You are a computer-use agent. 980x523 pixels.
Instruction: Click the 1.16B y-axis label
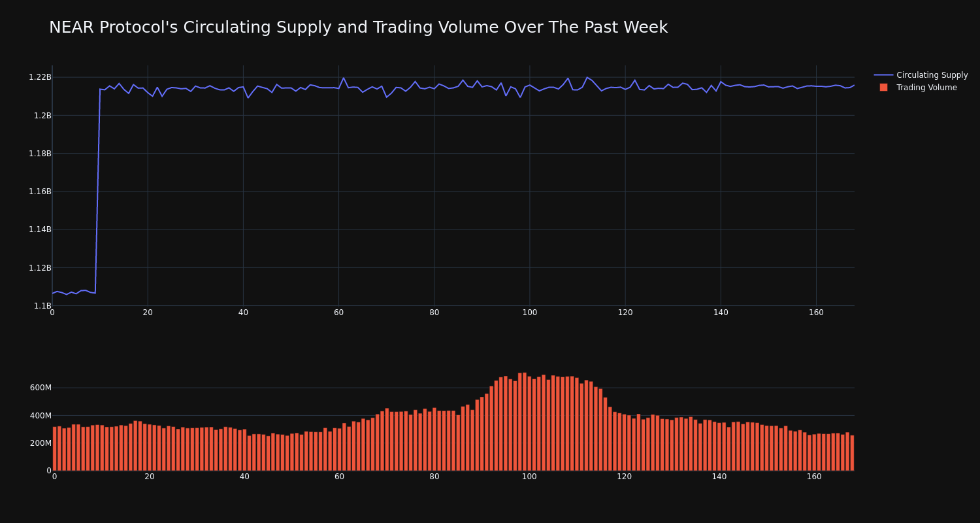pyautogui.click(x=40, y=192)
